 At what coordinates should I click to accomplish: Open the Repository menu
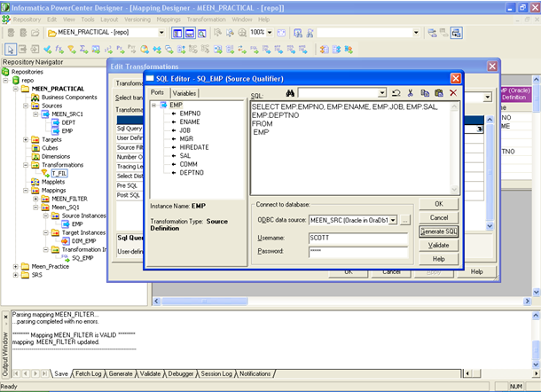coord(27,20)
